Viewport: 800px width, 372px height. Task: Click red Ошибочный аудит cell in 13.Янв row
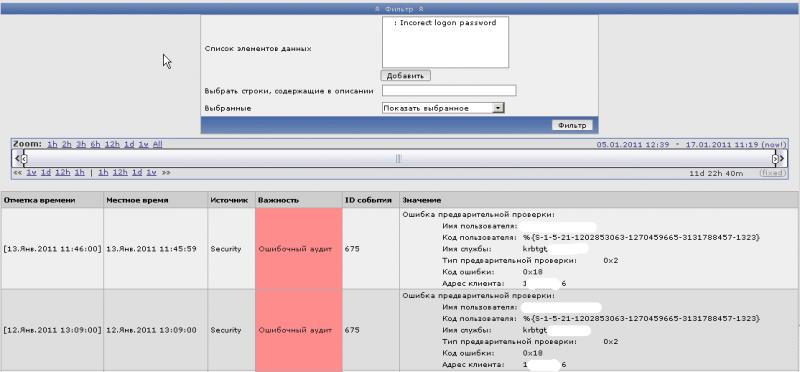pyautogui.click(x=299, y=249)
